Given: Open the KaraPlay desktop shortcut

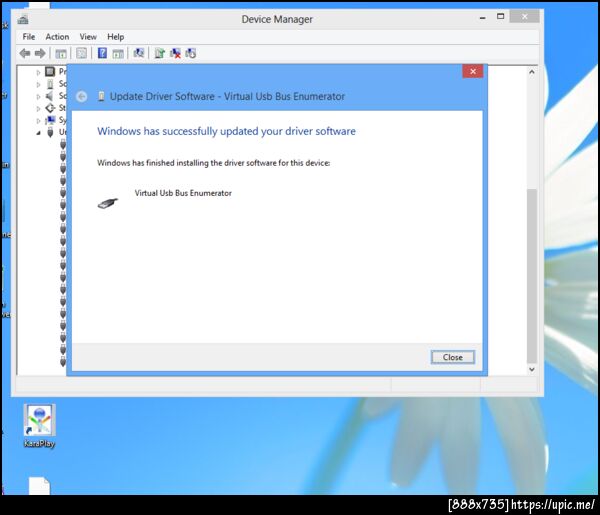Looking at the screenshot, I should 39,426.
